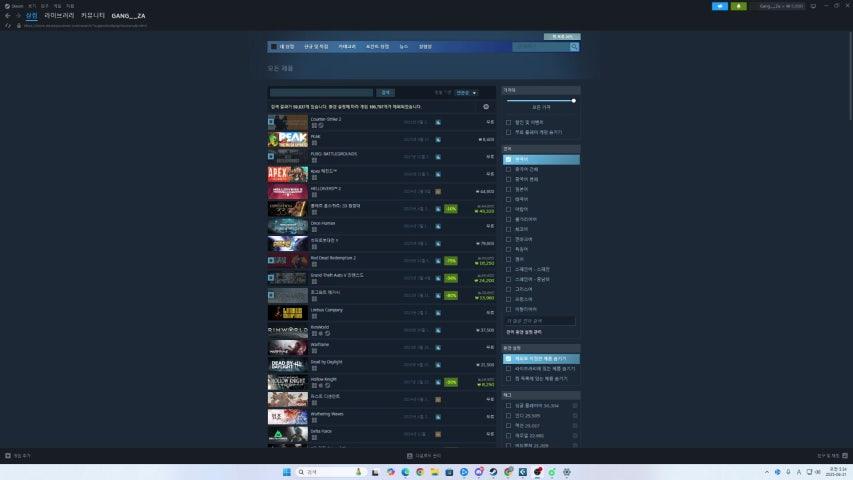
Task: Click the store search magnifier icon
Action: (574, 47)
